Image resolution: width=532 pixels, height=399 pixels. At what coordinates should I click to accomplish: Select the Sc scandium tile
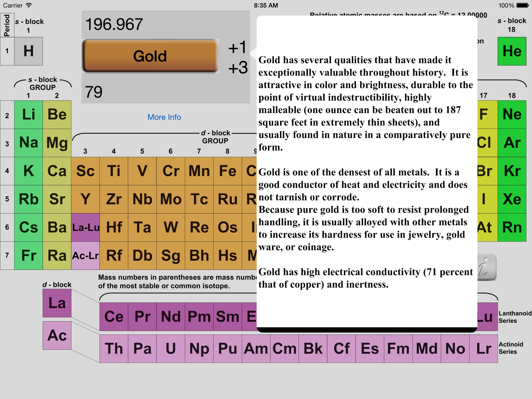click(x=85, y=171)
